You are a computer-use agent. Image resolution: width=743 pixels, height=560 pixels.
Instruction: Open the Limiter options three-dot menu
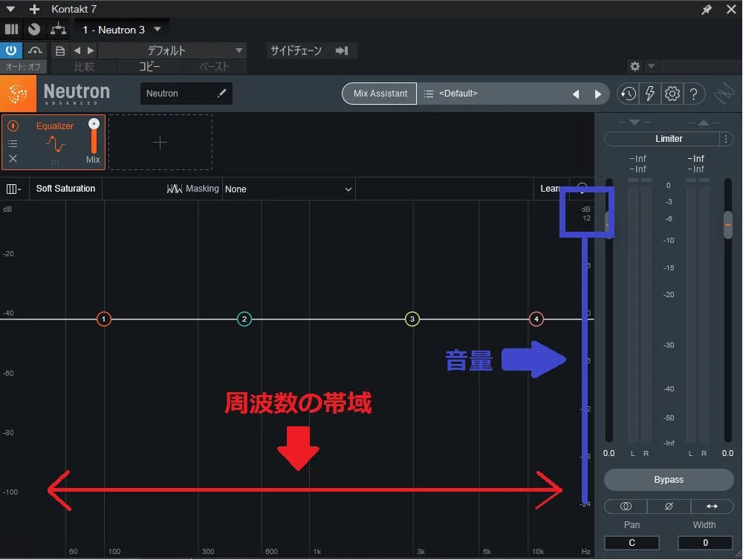tap(726, 139)
